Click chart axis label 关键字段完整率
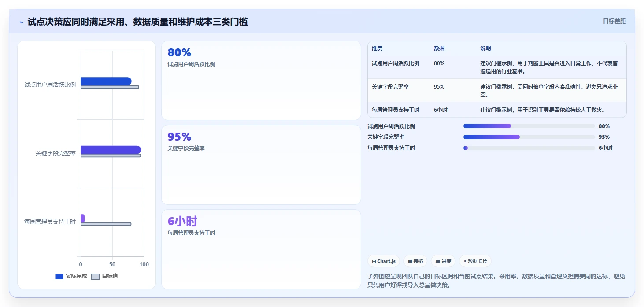Viewport: 644px width, 307px height. [56, 153]
